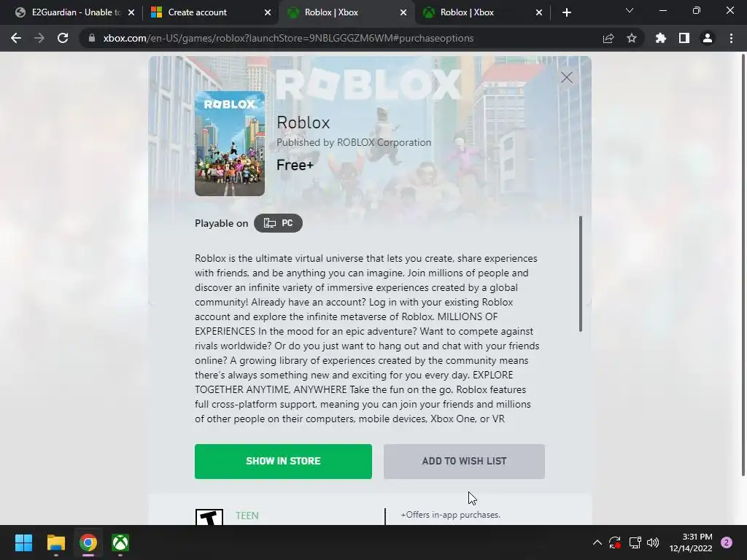The image size is (747, 560).
Task: Click the share page icon
Action: [x=608, y=38]
